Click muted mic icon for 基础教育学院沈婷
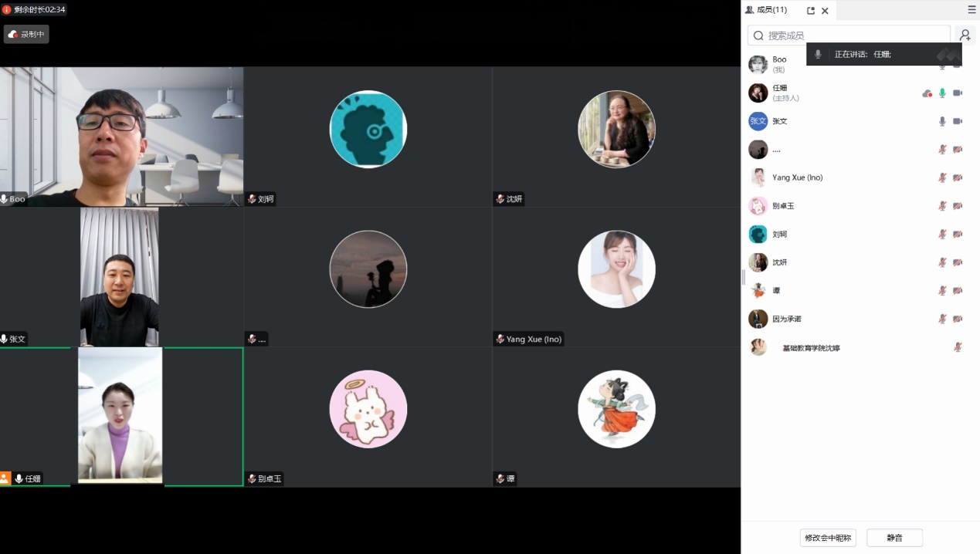 958,347
